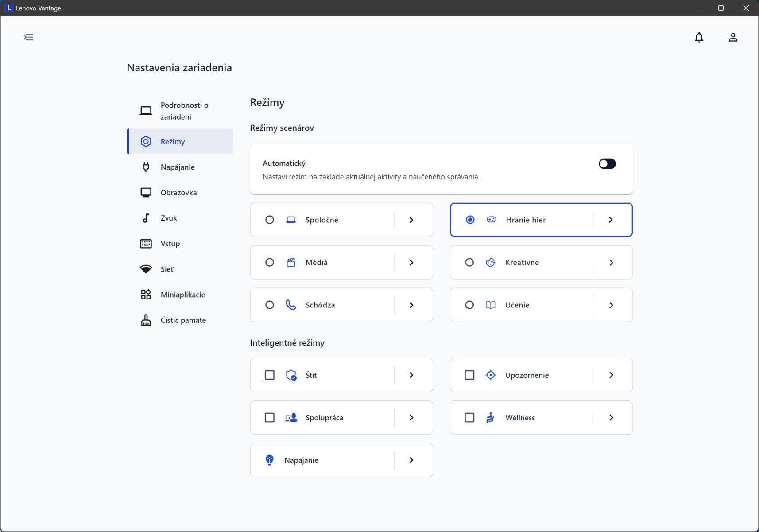
Task: Expand the navigation menu hamburger icon
Action: pyautogui.click(x=28, y=37)
